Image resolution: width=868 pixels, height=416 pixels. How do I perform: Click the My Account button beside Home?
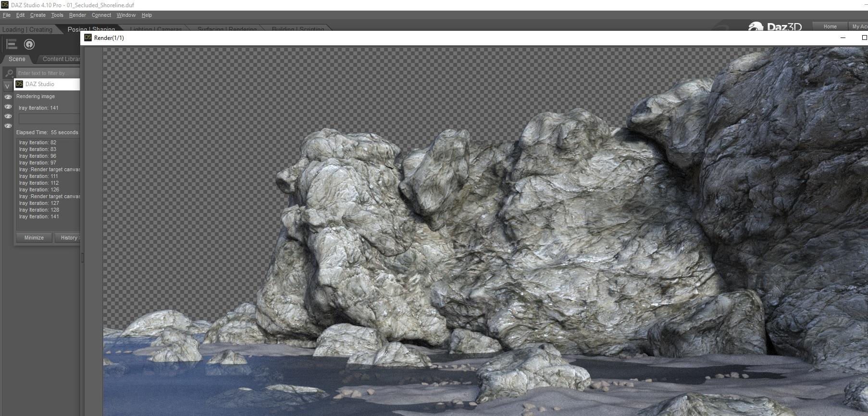(859, 26)
